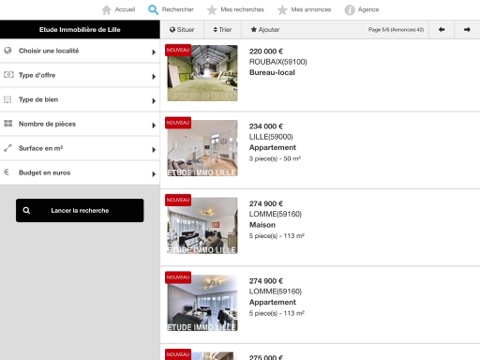This screenshot has width=480, height=360.
Task: Click Etude Immobilière de Lille header
Action: (x=80, y=29)
